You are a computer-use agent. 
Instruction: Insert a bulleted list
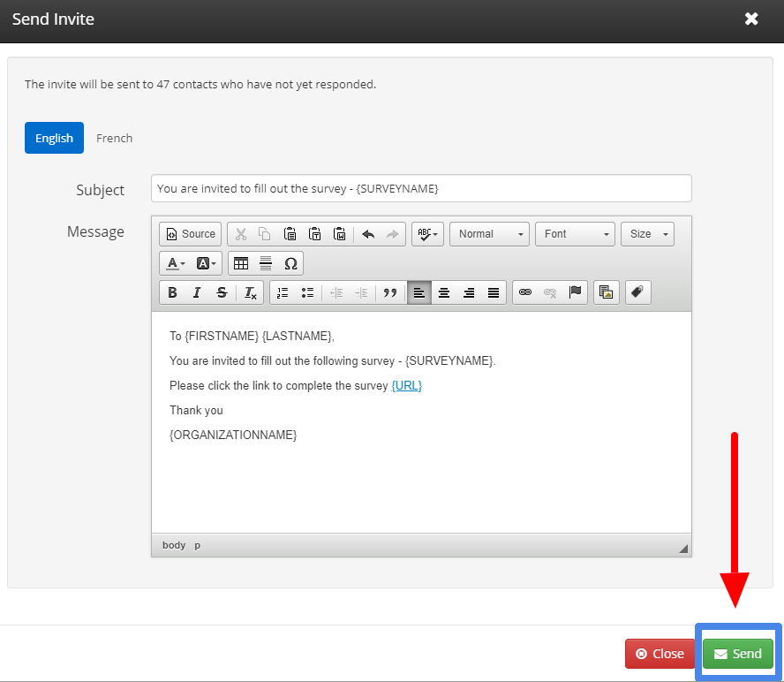[x=307, y=292]
